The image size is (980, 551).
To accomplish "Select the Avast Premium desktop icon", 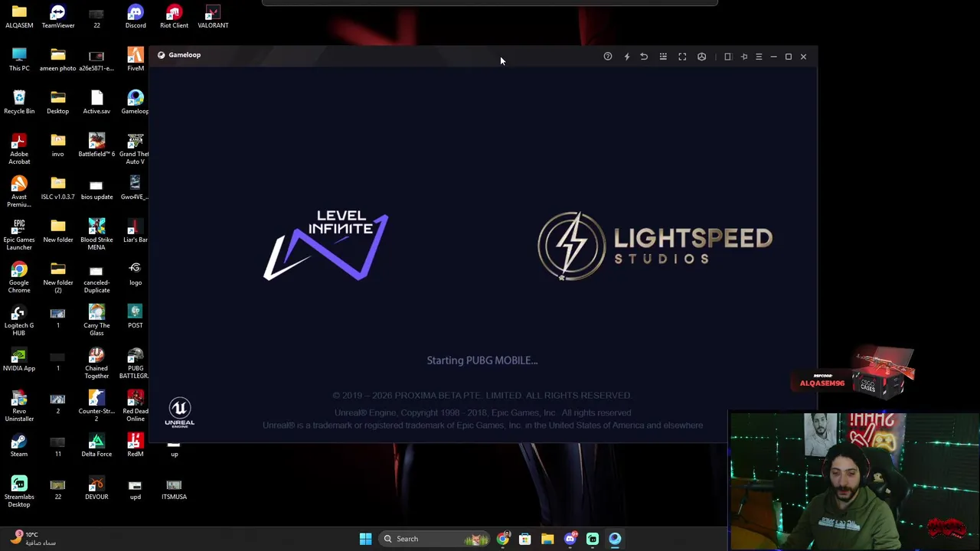I will point(19,192).
